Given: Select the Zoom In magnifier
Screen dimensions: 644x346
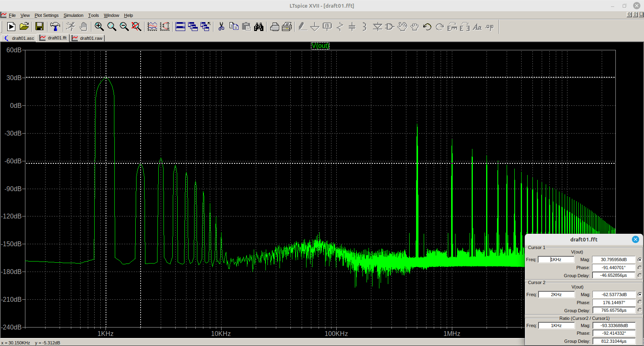Looking at the screenshot, I should pos(99,27).
